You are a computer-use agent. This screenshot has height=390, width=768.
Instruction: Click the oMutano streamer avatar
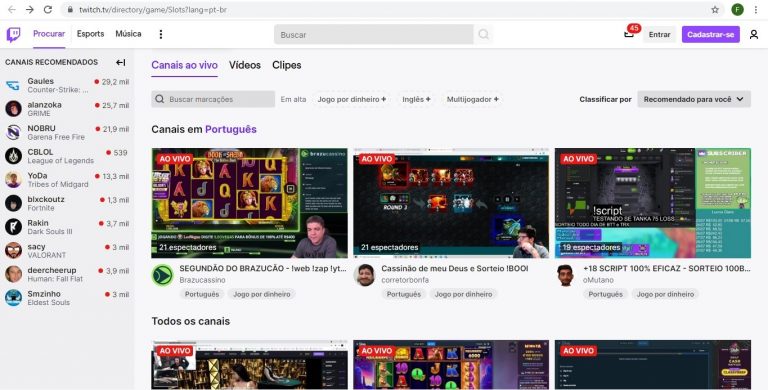[566, 275]
